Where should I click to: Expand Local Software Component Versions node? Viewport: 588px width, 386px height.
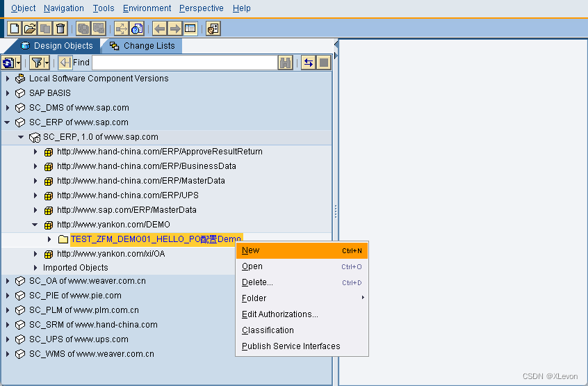(8, 79)
